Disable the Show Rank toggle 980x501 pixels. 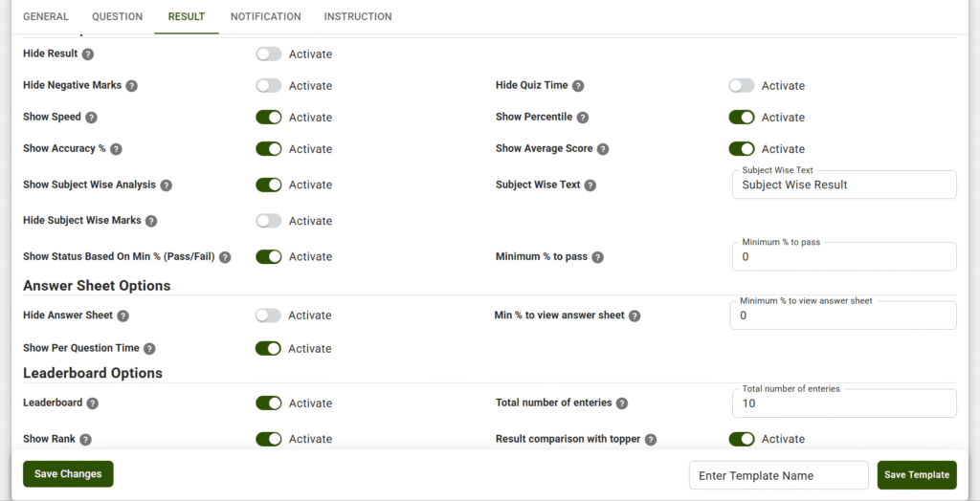(x=269, y=439)
